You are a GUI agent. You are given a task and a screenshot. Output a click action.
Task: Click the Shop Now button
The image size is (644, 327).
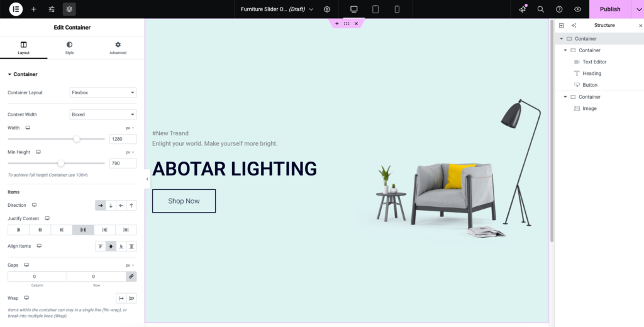point(184,201)
